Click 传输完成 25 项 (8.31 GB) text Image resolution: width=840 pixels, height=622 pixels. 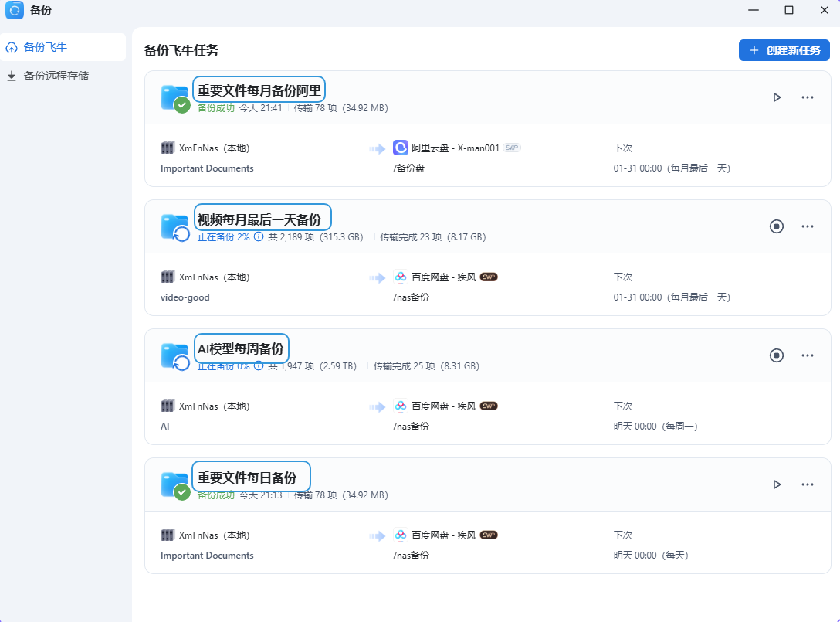[x=426, y=366]
